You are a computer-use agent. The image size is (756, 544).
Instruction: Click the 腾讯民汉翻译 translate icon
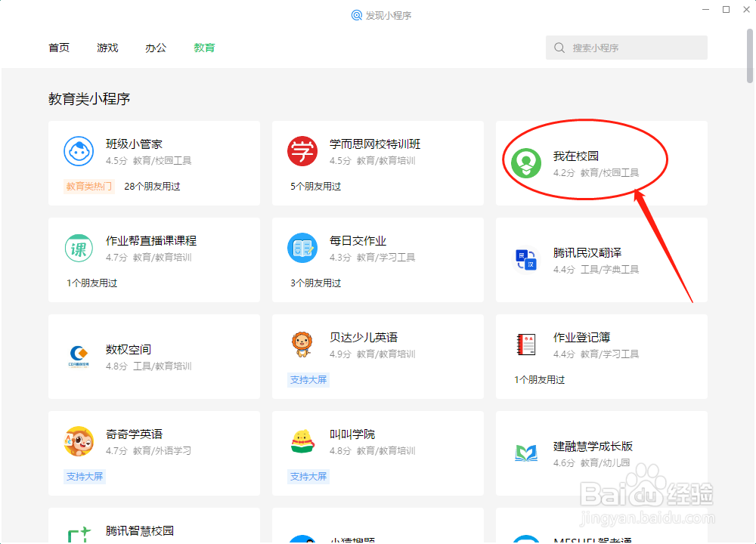[x=526, y=260]
